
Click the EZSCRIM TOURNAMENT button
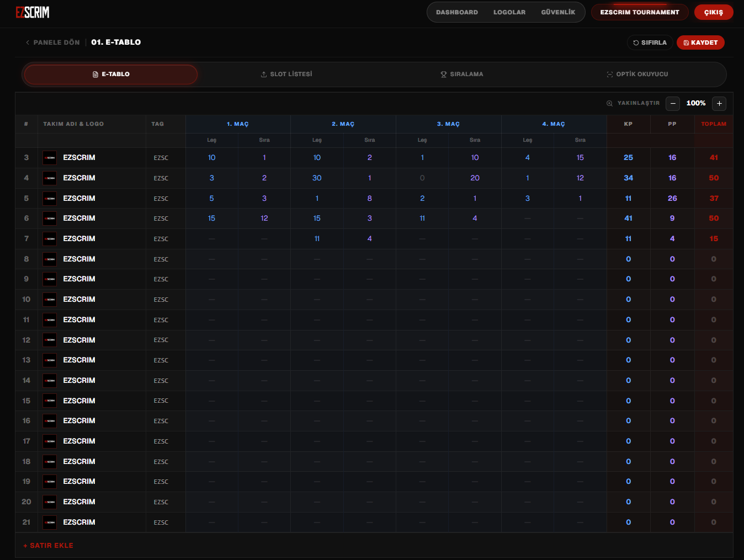[x=640, y=12]
